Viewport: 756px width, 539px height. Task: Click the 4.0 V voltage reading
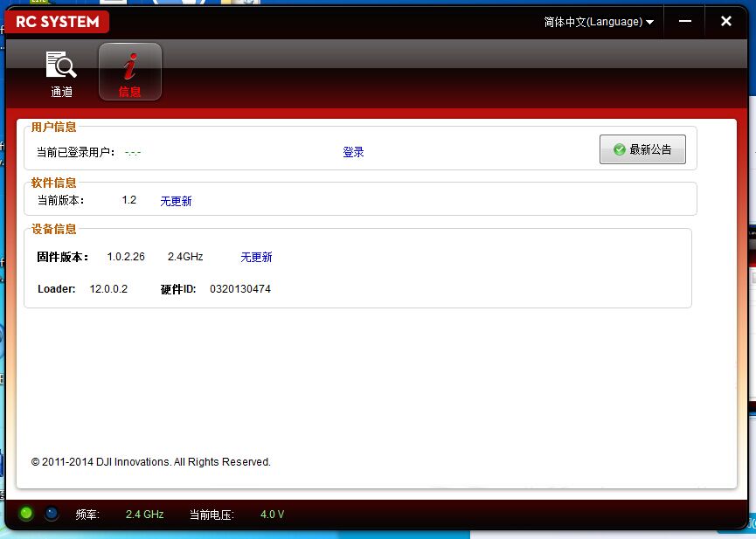click(x=273, y=515)
